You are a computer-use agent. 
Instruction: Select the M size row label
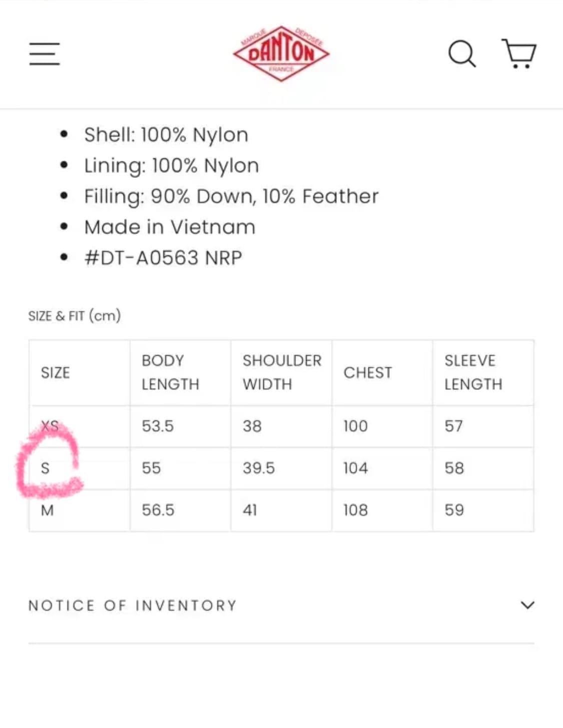(47, 510)
